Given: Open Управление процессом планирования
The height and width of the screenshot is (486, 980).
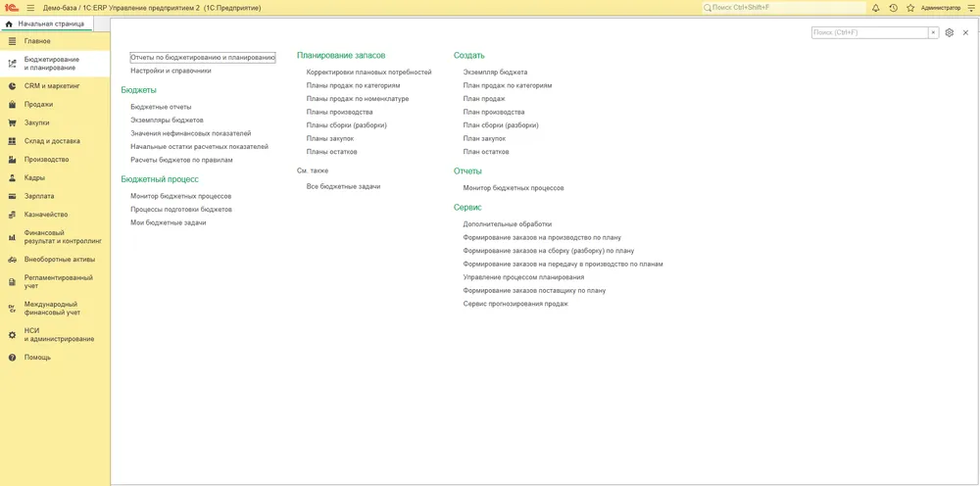Looking at the screenshot, I should tap(523, 276).
